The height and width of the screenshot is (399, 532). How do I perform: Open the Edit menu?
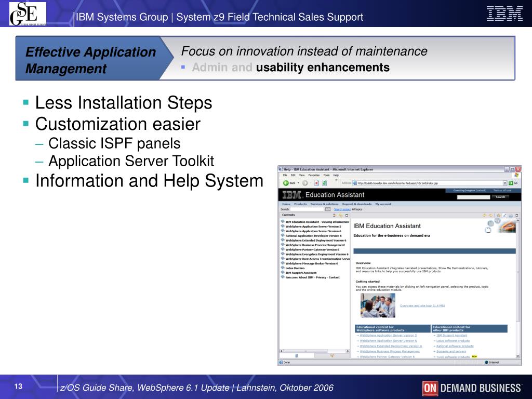click(x=293, y=176)
